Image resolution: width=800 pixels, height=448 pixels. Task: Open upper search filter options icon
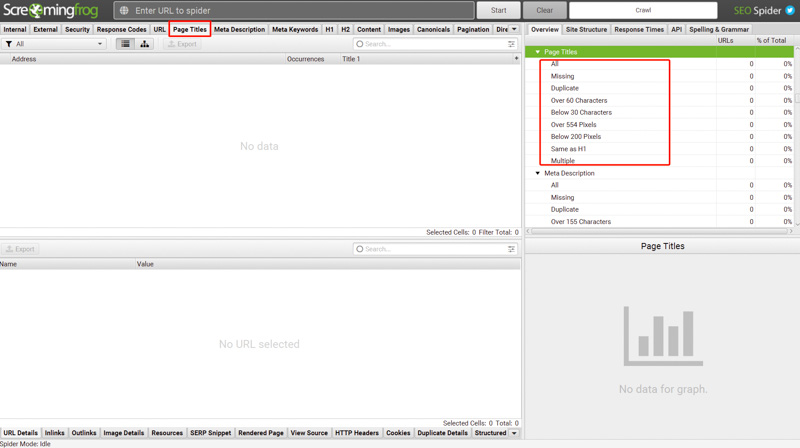pos(511,44)
